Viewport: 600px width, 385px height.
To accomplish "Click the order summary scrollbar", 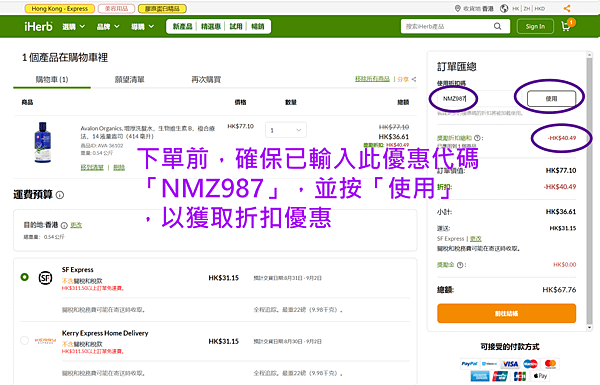I will click(589, 191).
